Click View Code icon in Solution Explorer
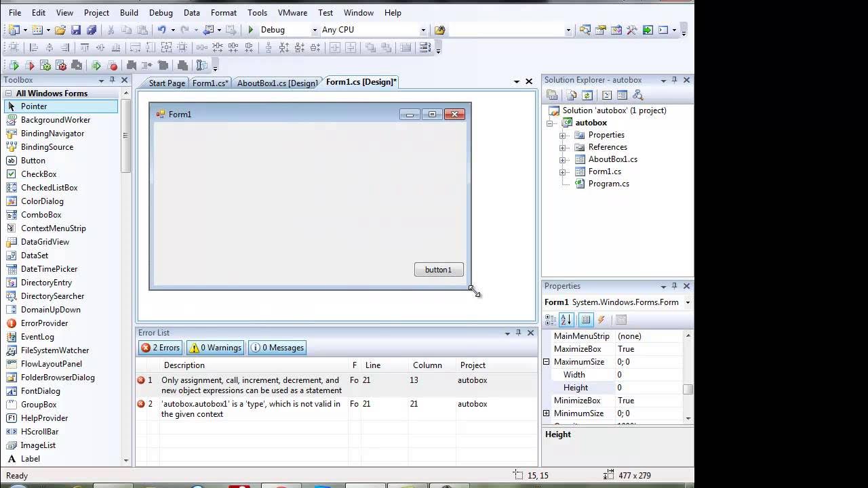The image size is (868, 488). coord(607,96)
